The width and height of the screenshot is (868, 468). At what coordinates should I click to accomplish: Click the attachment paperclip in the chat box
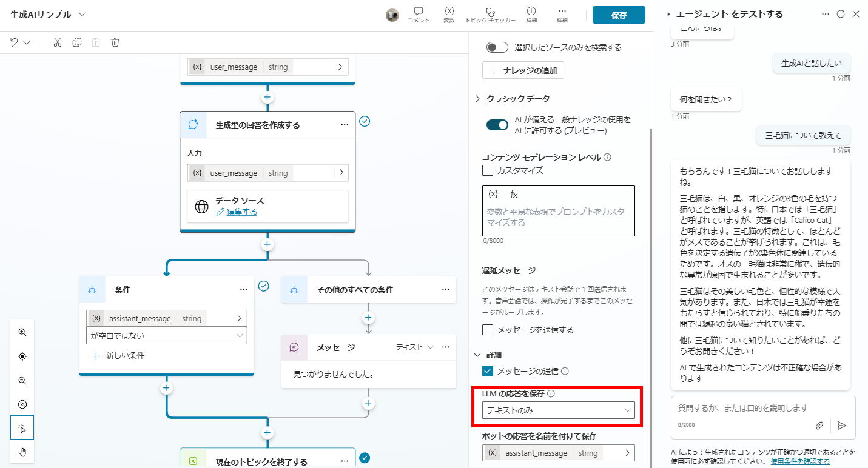[x=819, y=426]
